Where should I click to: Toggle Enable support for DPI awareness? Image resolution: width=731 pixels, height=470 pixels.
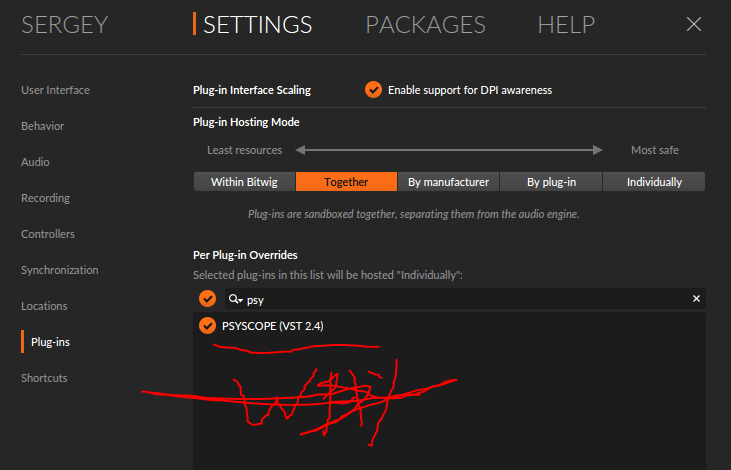click(x=373, y=90)
